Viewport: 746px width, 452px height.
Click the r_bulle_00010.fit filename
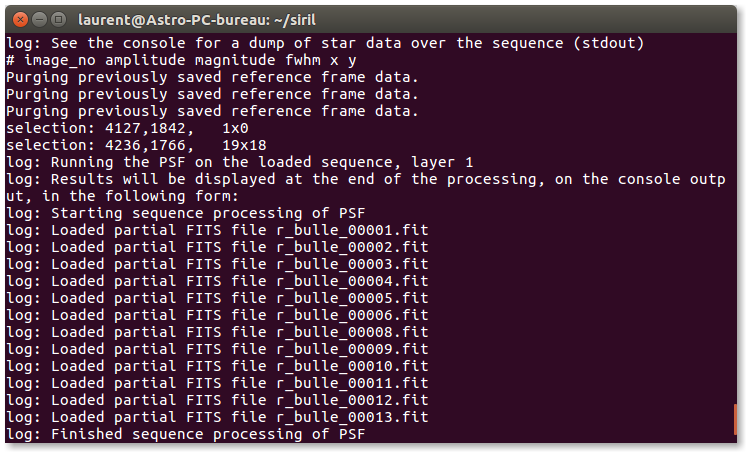(352, 366)
